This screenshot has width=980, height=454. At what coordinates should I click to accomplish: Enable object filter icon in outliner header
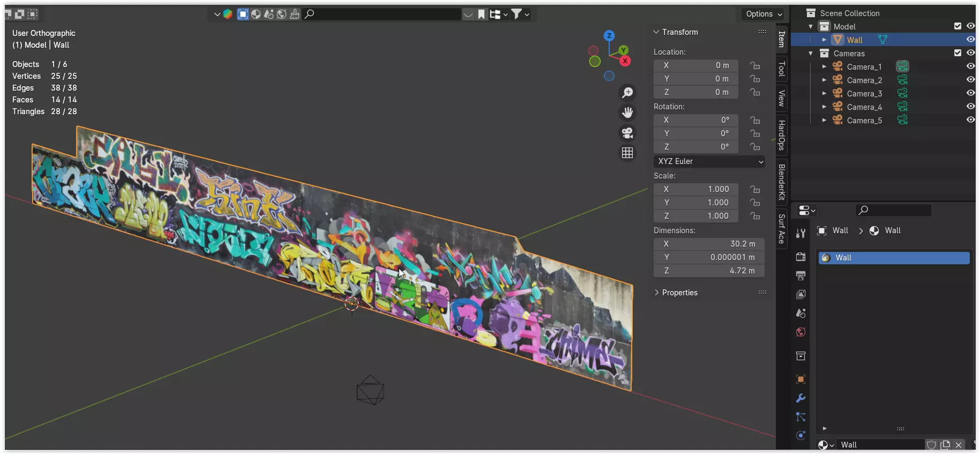click(x=243, y=14)
